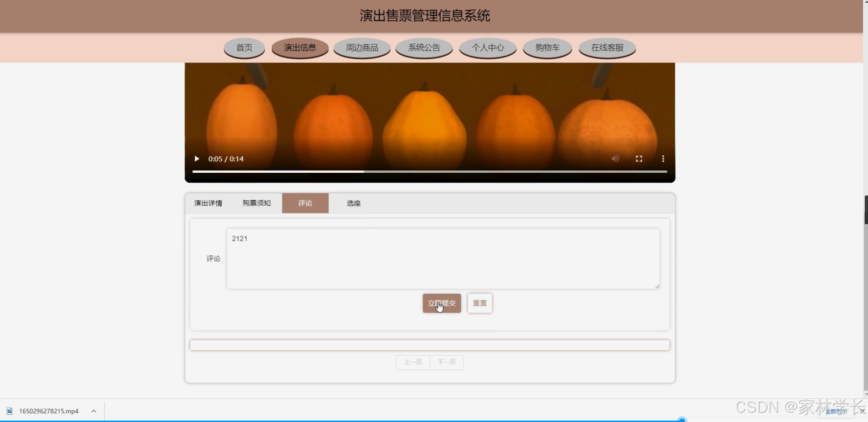Click the textarea resize handle corner
Screen dimensions: 868x422
657,286
